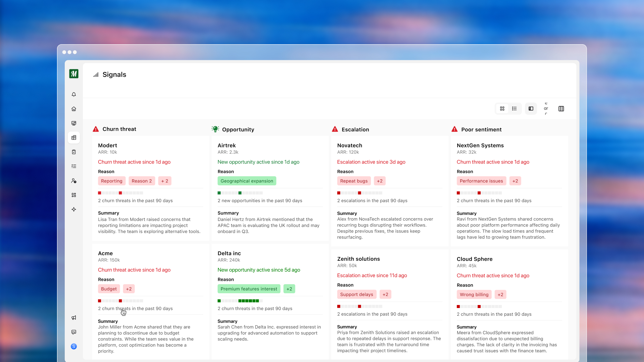Image resolution: width=644 pixels, height=362 pixels.
Task: Expand +2 tag next to Wrong billing
Action: (x=500, y=295)
